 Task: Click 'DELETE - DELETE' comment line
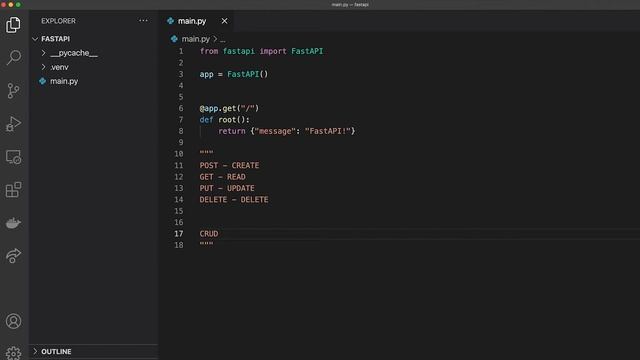pyautogui.click(x=234, y=200)
